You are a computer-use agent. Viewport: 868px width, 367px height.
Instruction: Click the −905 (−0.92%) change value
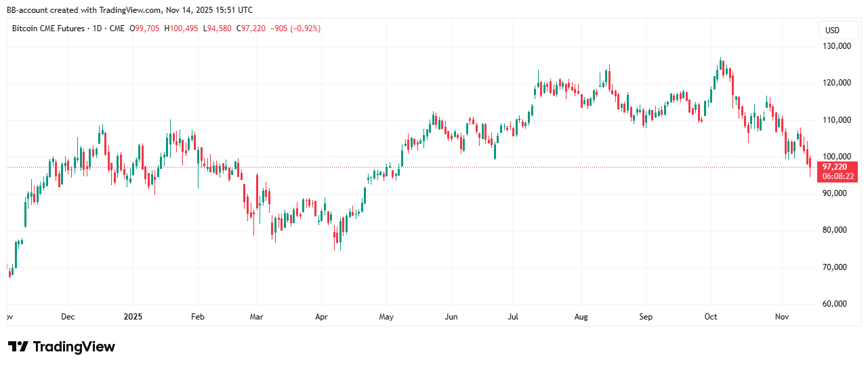click(295, 28)
